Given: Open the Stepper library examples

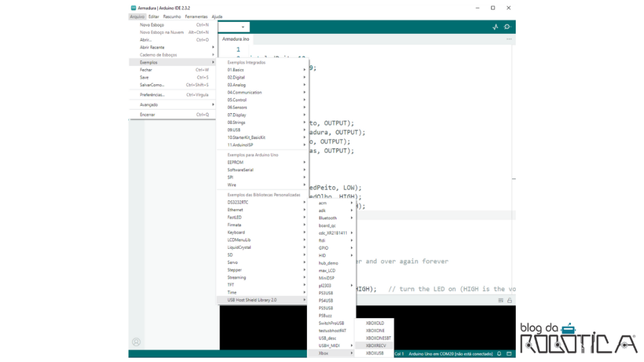Looking at the screenshot, I should [262, 270].
